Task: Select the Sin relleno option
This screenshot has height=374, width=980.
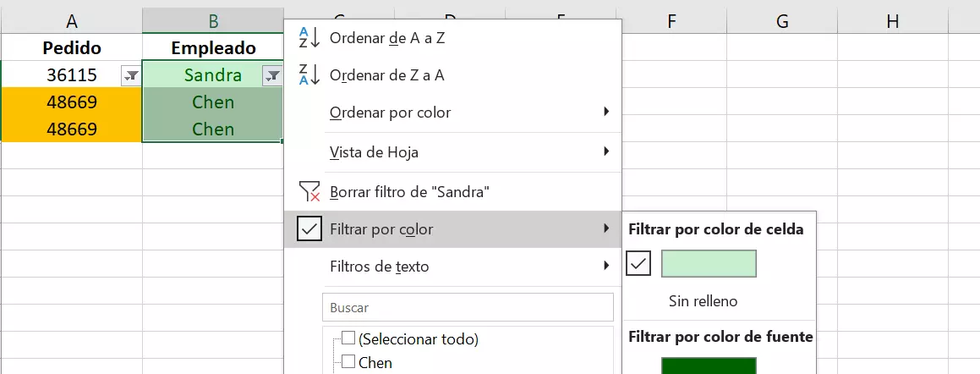Action: pos(703,301)
